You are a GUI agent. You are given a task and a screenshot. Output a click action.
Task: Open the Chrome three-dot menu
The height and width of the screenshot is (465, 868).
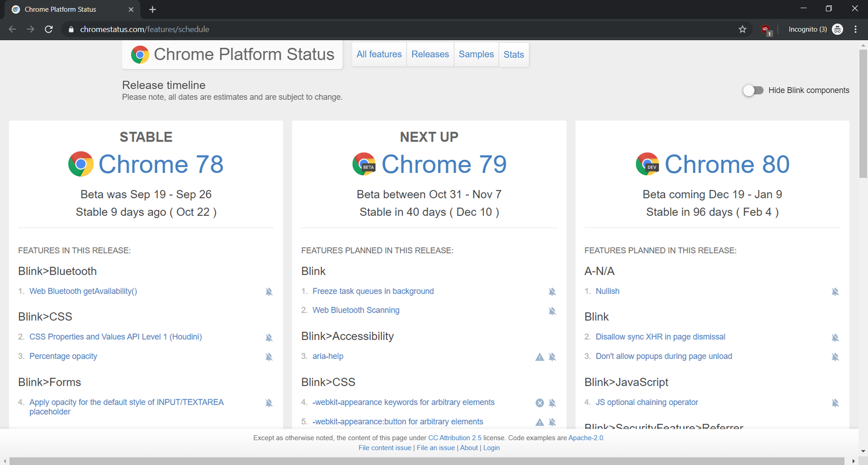[856, 29]
